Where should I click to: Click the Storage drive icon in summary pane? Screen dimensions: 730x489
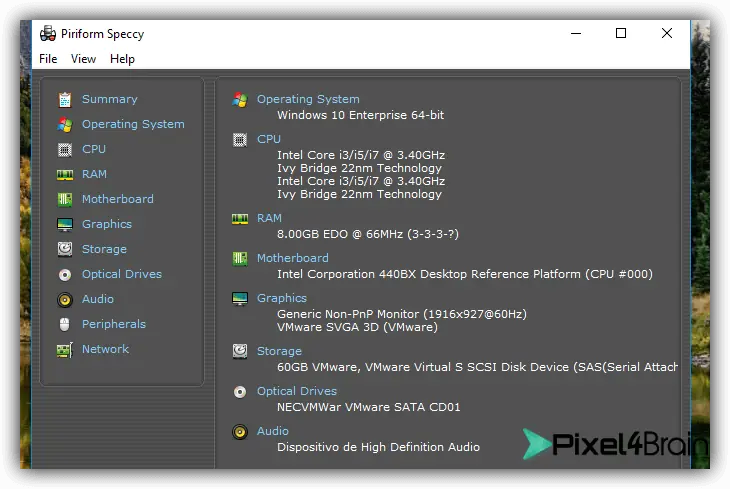pos(240,351)
